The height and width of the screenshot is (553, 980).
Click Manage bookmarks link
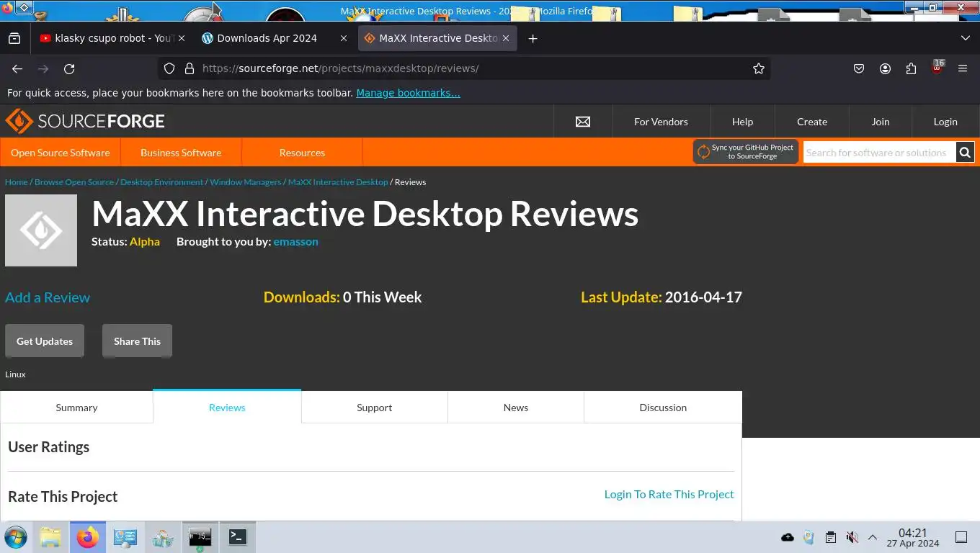408,93
